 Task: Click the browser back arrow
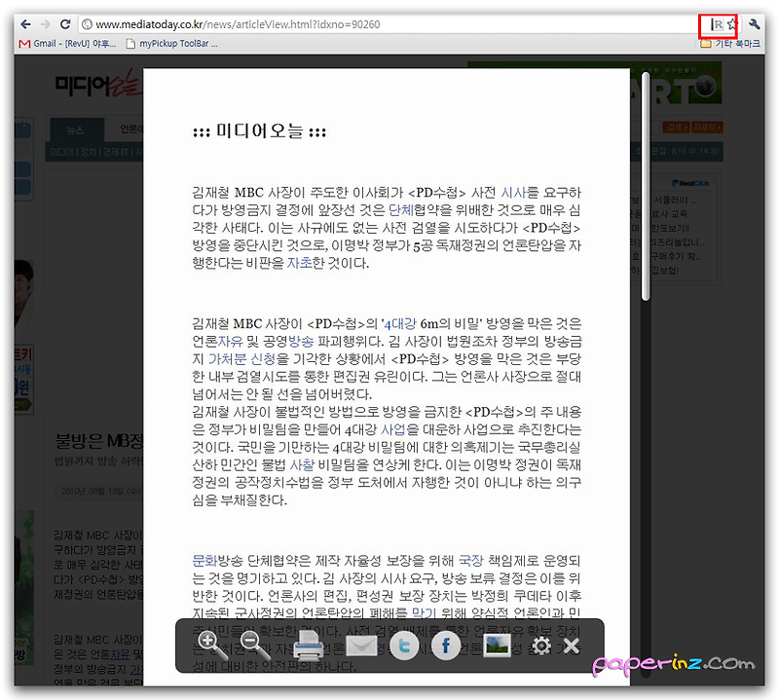pyautogui.click(x=26, y=23)
